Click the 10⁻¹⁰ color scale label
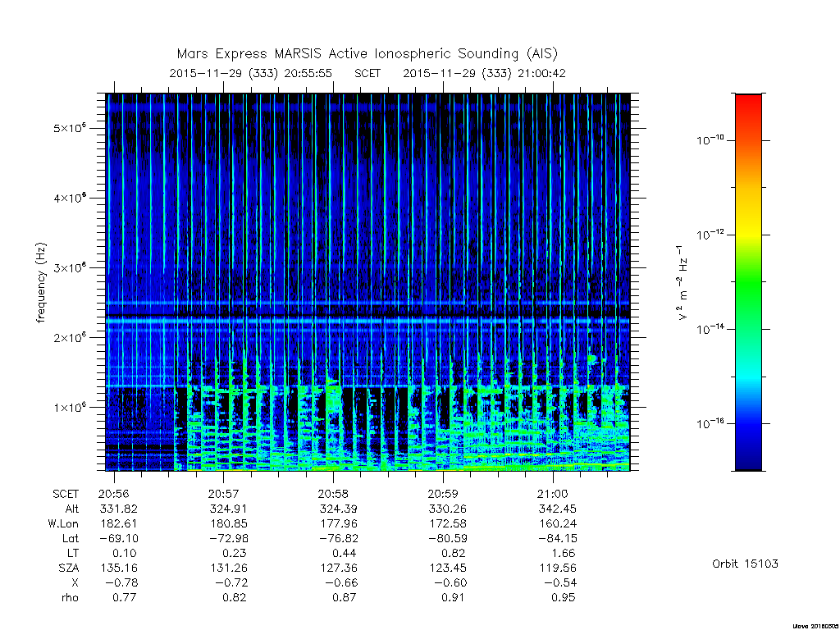 710,140
